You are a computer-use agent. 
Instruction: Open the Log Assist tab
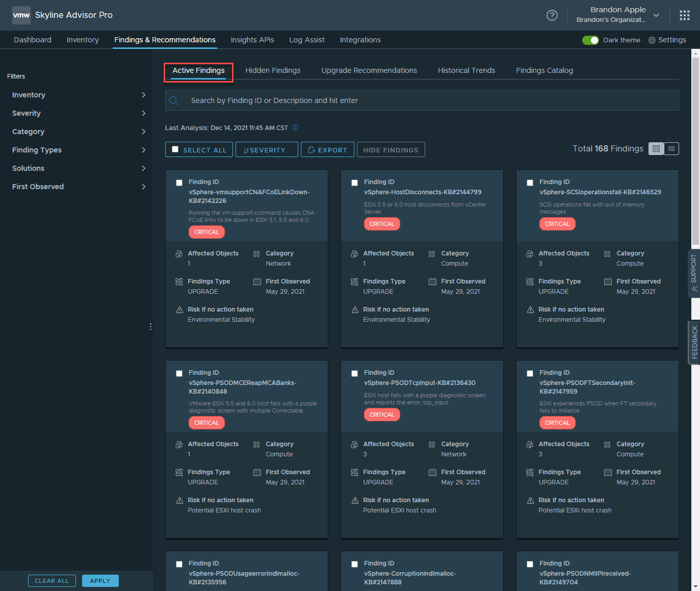pyautogui.click(x=307, y=40)
